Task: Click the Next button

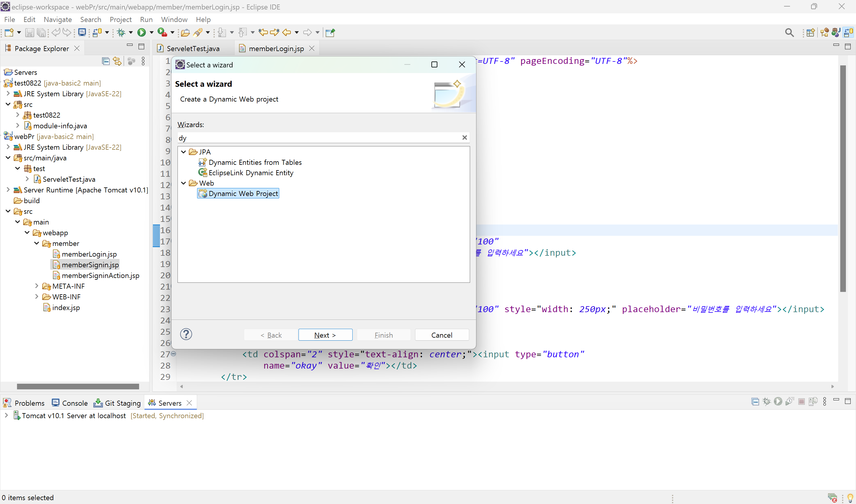Action: pos(325,335)
